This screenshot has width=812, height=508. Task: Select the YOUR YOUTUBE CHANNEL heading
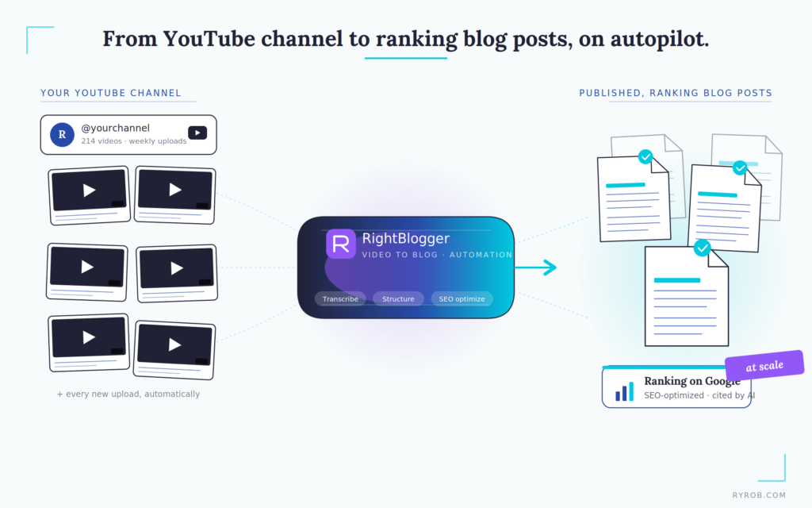tap(110, 93)
